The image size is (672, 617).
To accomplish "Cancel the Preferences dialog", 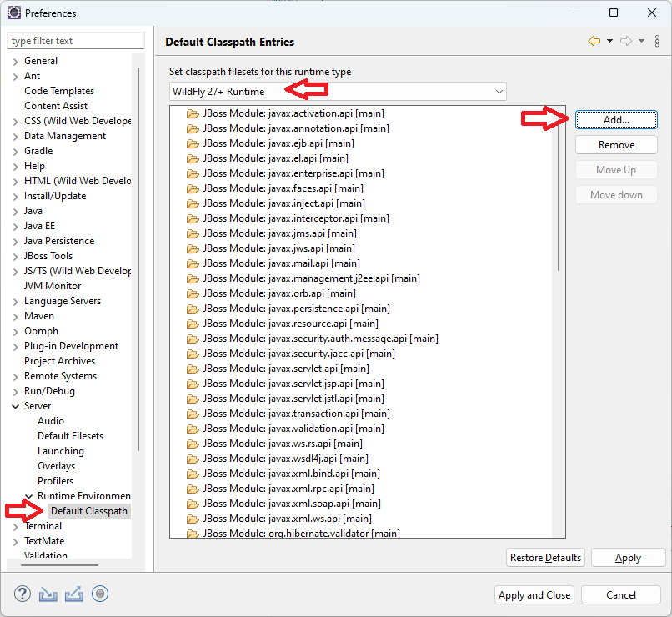I will point(621,595).
